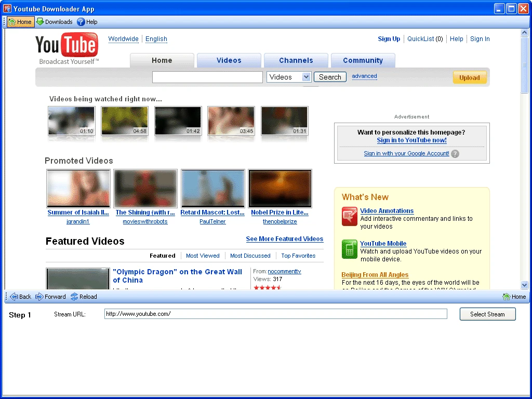Screen dimensions: 532x399
Task: Click the Help question mark icon
Action: [x=81, y=22]
